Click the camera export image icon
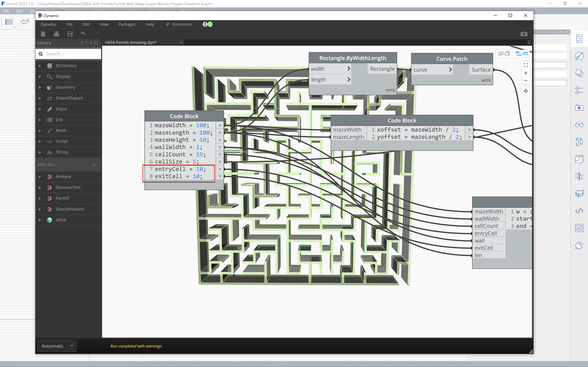Screen dimensions: 588x367 tap(524, 34)
